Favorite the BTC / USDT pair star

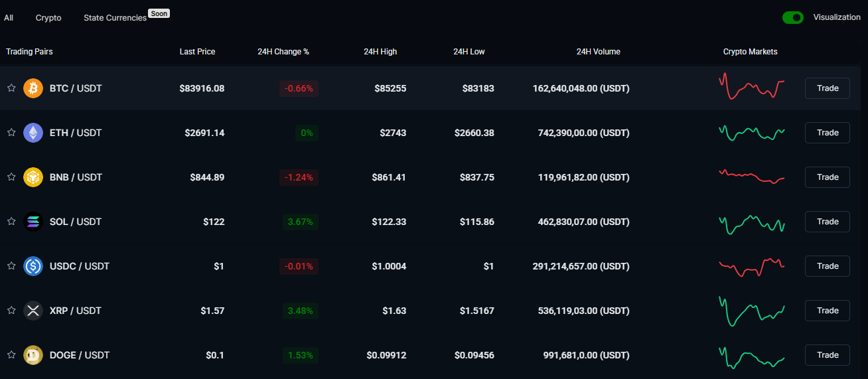11,88
